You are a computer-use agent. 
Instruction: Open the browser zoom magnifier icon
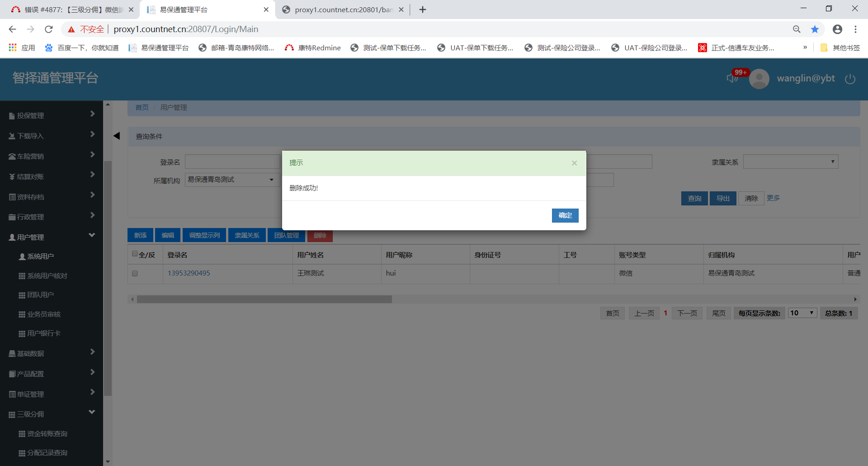click(797, 29)
